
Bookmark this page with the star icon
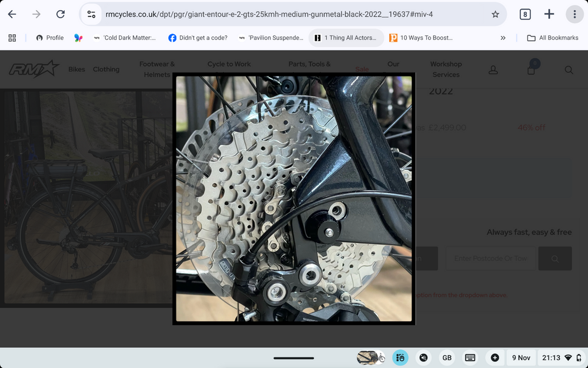(495, 14)
